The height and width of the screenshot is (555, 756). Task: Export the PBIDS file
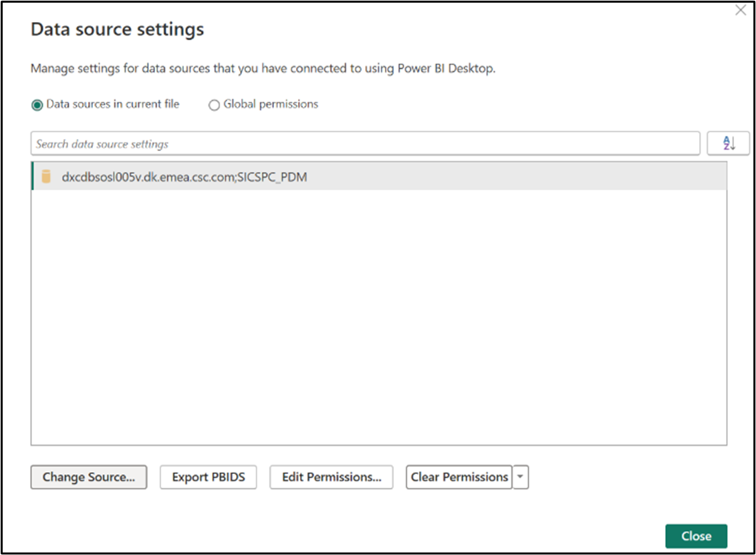[209, 477]
